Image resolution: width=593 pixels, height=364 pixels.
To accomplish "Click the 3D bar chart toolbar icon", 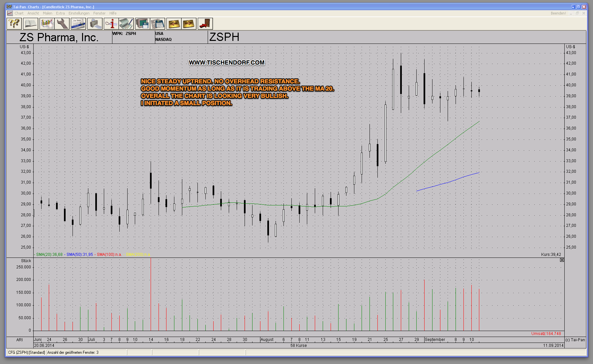I will point(47,24).
